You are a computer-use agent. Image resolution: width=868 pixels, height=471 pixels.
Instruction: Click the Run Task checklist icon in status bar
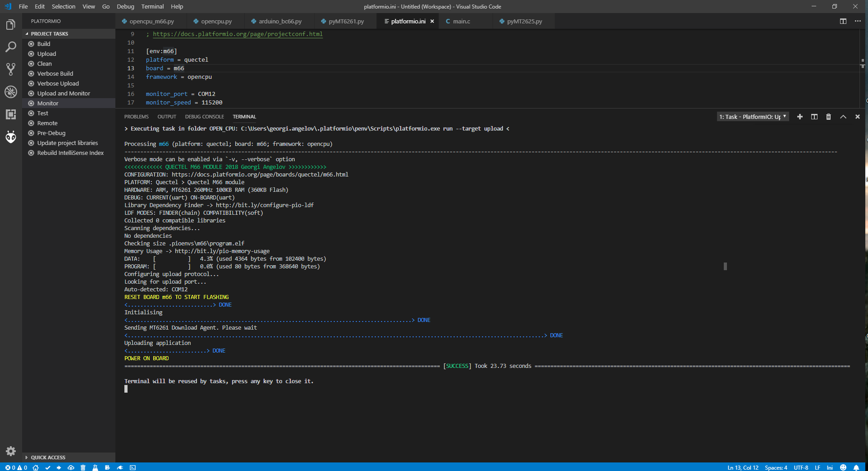click(x=107, y=467)
